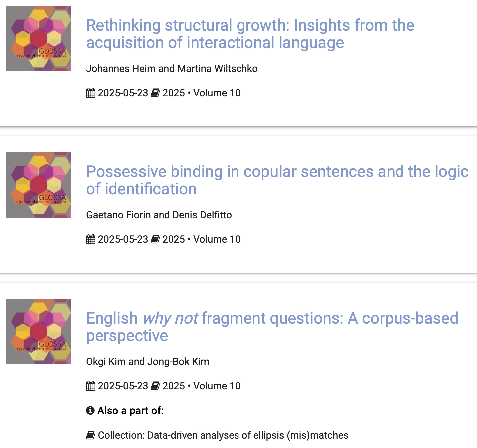
Task: Open Glossa thumbnail of Possessive binding article
Action: 38,185
